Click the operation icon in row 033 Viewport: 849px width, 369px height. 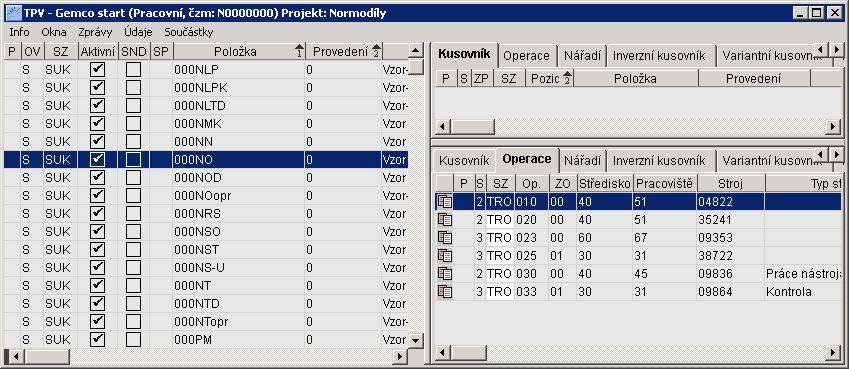[445, 291]
